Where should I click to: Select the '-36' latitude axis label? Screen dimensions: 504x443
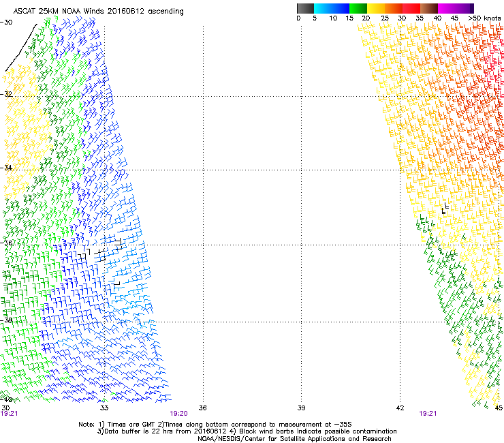(x=6, y=243)
